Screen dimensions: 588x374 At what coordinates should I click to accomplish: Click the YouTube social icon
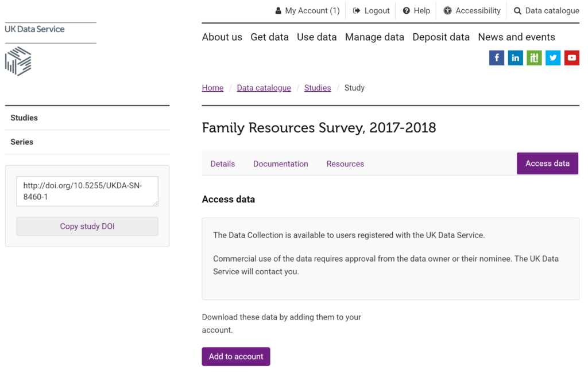click(x=571, y=58)
